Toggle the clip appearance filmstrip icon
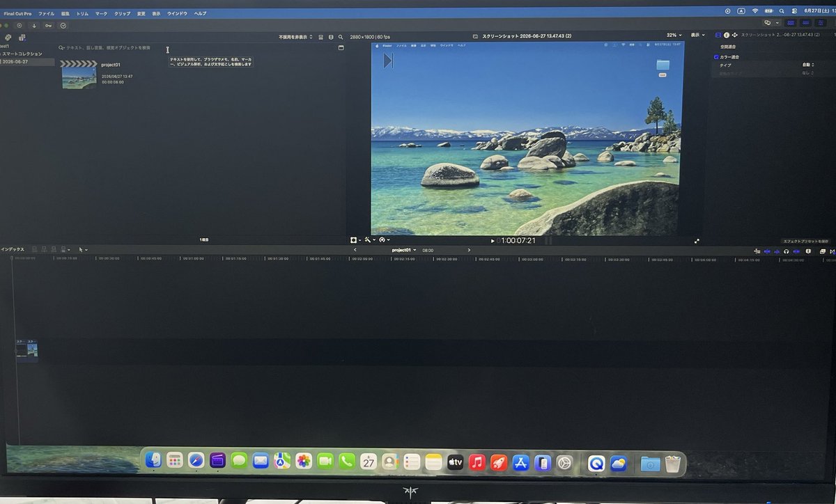 (331, 37)
